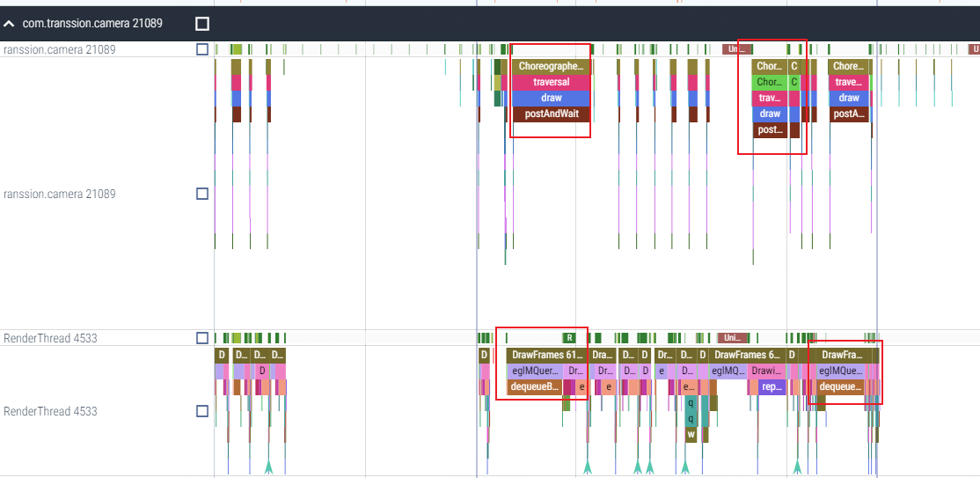980x478 pixels.
Task: Select the purple rep... slice
Action: [x=772, y=387]
